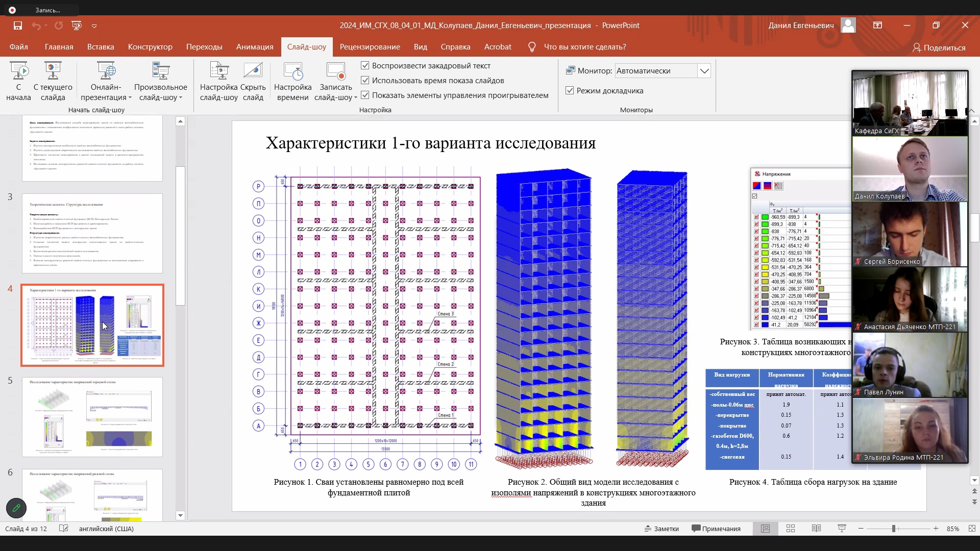This screenshot has width=980, height=551.
Task: Click zoom out minus button
Action: 861,529
